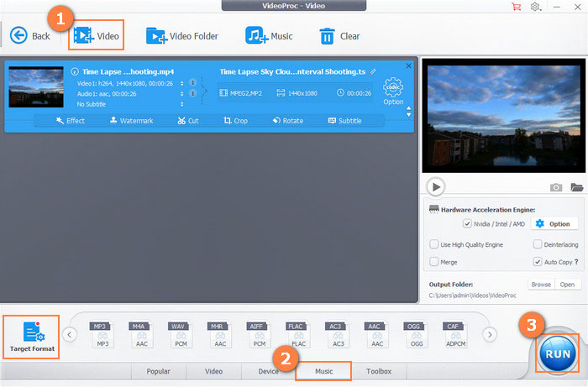Viewport: 588px width, 387px height.
Task: Open Hardware Acceleration Option button
Action: [553, 223]
